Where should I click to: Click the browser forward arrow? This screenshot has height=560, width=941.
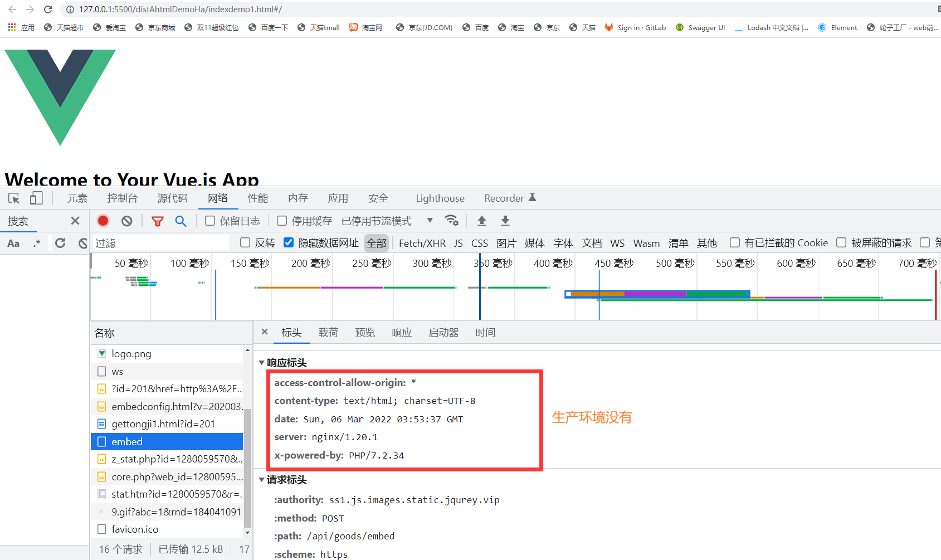pos(30,9)
